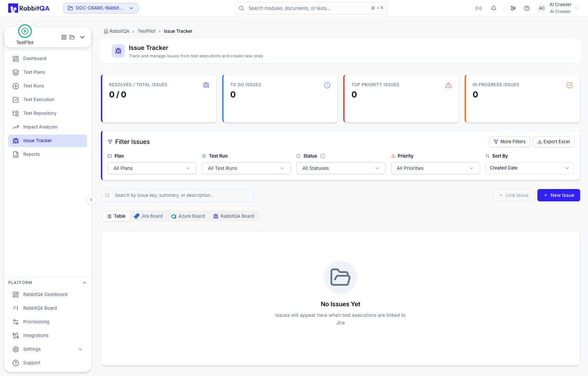Viewport: 588px width, 376px height.
Task: Expand the TestPilot module switcher chevron
Action: [82, 37]
